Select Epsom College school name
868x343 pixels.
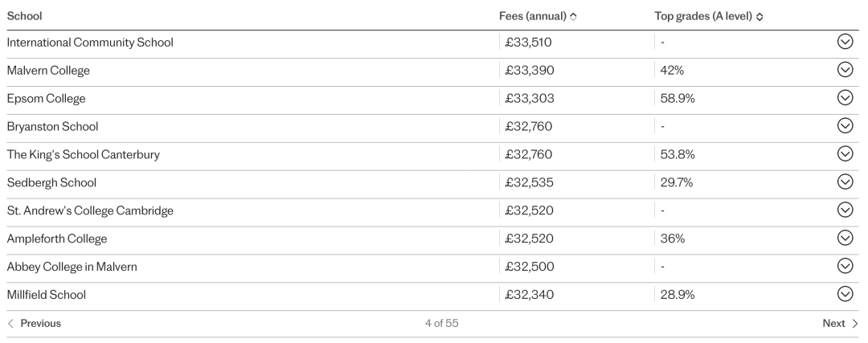46,99
